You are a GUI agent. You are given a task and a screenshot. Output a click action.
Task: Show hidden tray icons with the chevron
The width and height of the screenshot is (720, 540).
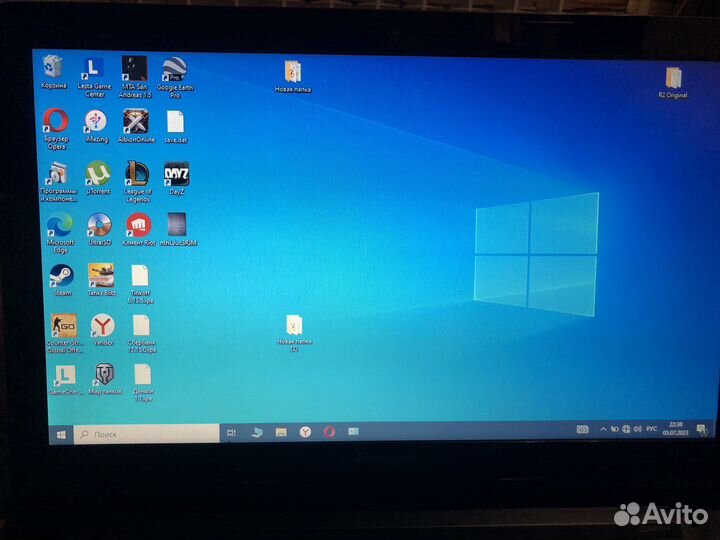click(603, 429)
